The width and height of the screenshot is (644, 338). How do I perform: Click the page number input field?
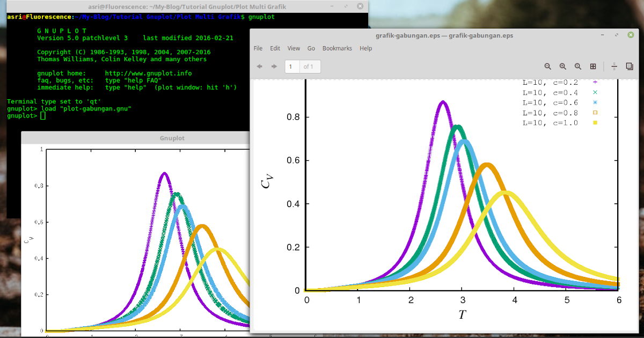click(290, 67)
